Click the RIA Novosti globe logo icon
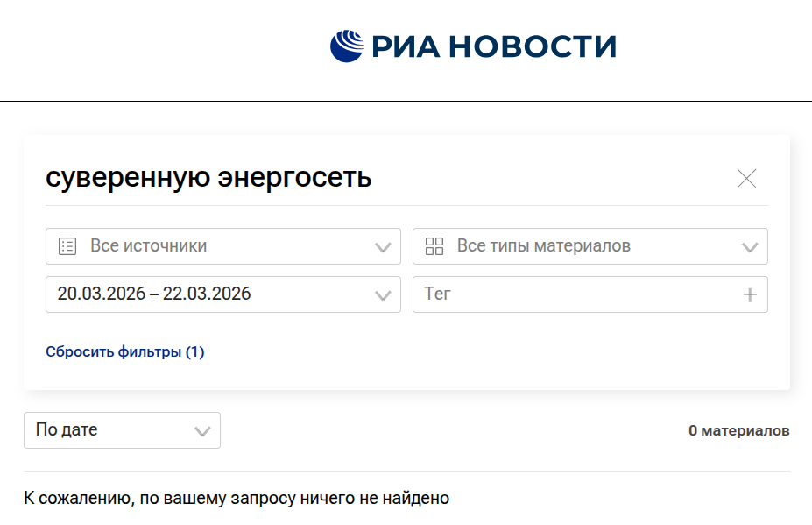This screenshot has height=525, width=812. (x=346, y=46)
